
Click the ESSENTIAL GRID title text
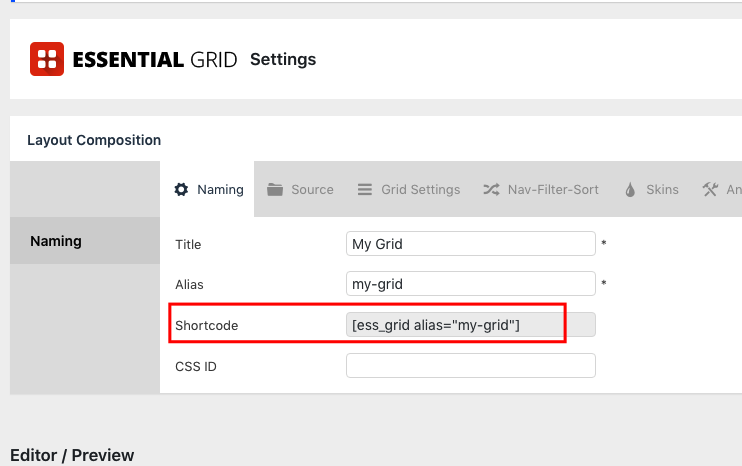[x=155, y=60]
